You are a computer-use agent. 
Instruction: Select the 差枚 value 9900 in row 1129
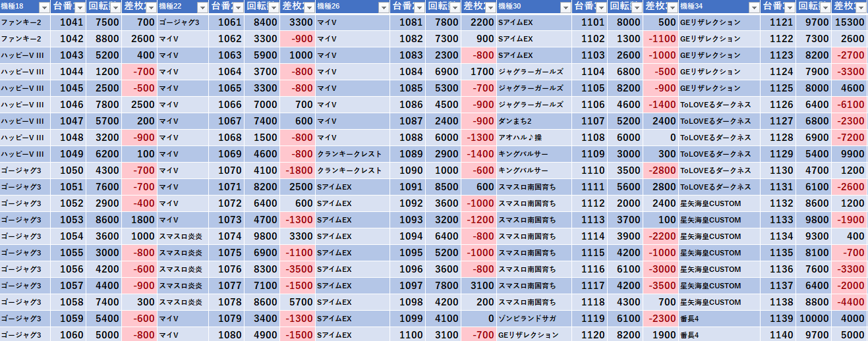[x=849, y=154]
